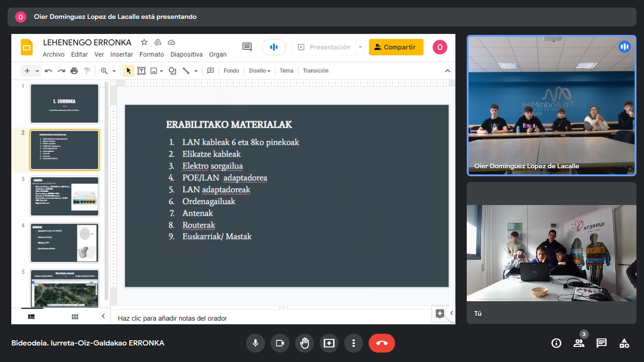Click the move to Drive folder icon

click(158, 42)
